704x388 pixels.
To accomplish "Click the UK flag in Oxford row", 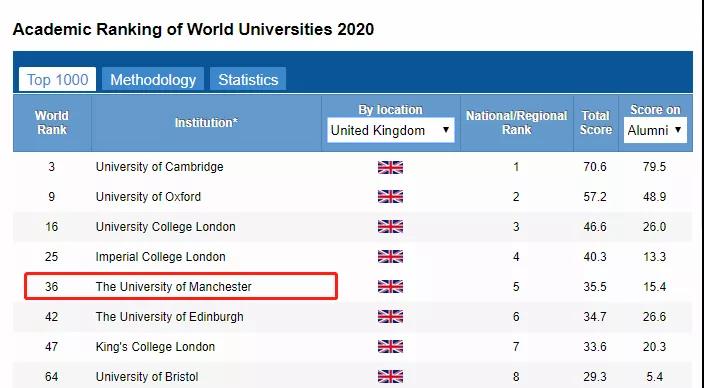I will (390, 197).
